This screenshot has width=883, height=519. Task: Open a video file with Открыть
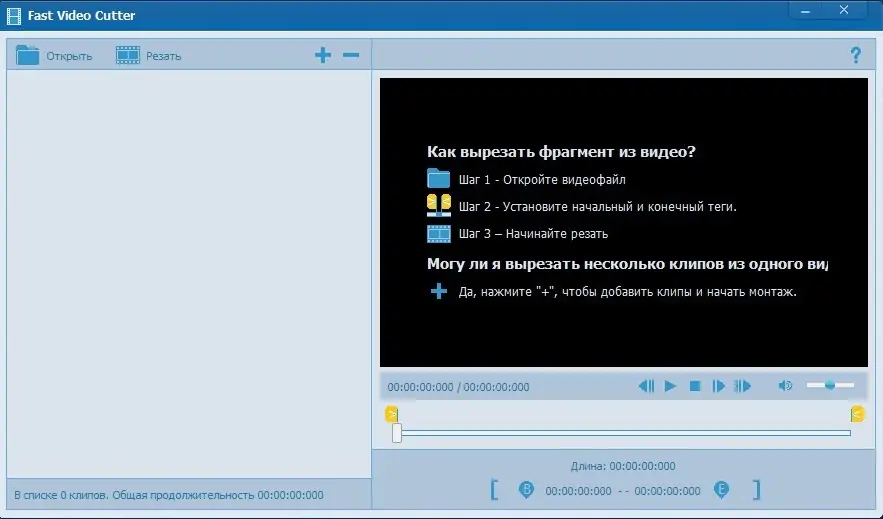coord(53,55)
